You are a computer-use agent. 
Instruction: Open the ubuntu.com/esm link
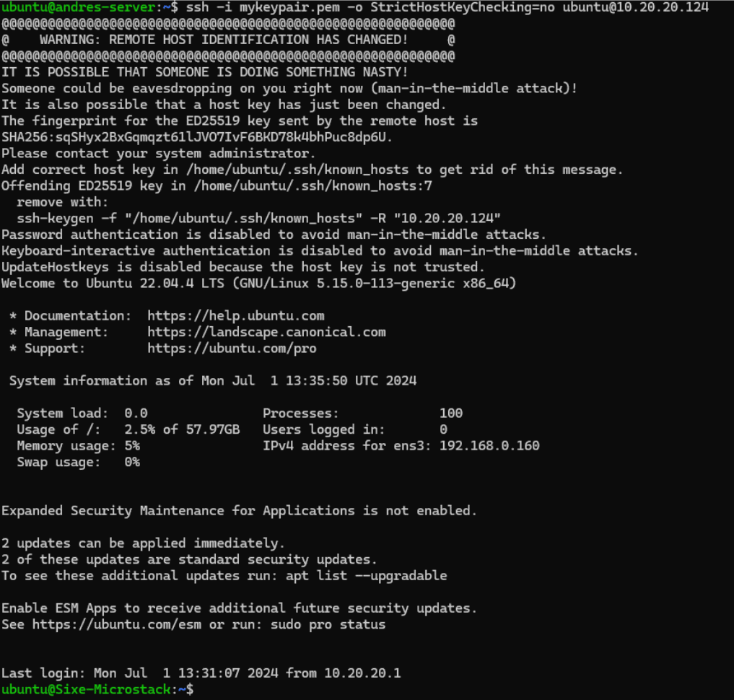117,624
